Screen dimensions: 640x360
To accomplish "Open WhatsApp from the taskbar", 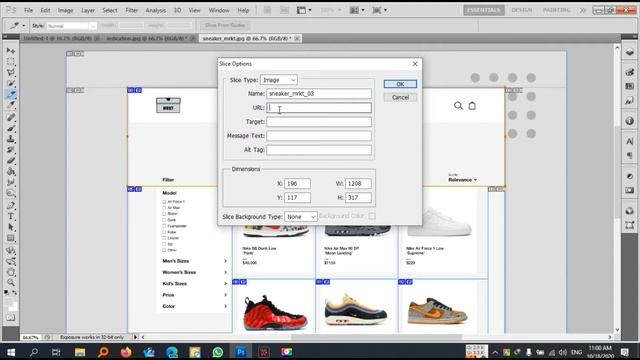I will [x=218, y=351].
